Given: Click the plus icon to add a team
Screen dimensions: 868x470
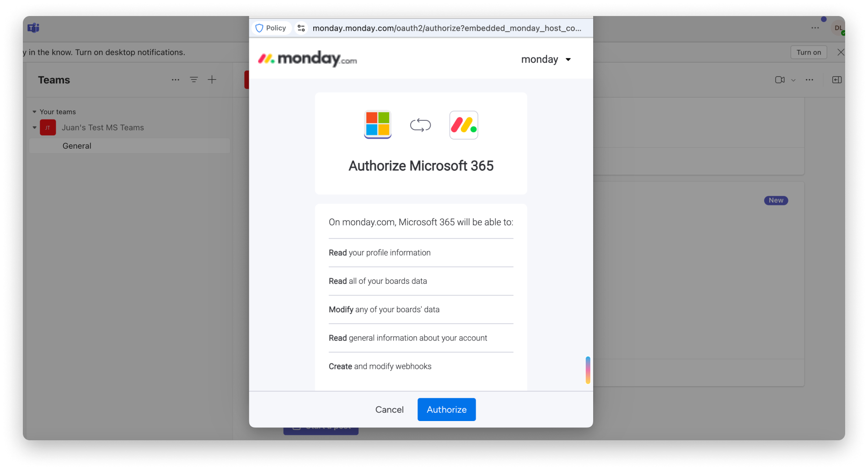Looking at the screenshot, I should point(212,80).
